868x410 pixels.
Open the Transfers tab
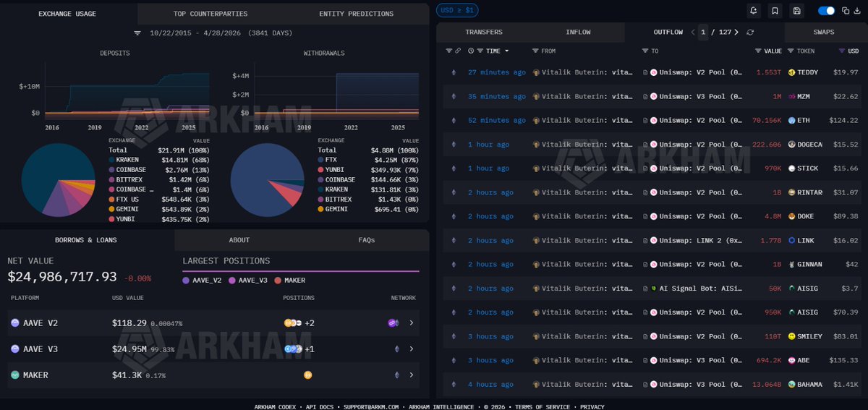tap(484, 32)
